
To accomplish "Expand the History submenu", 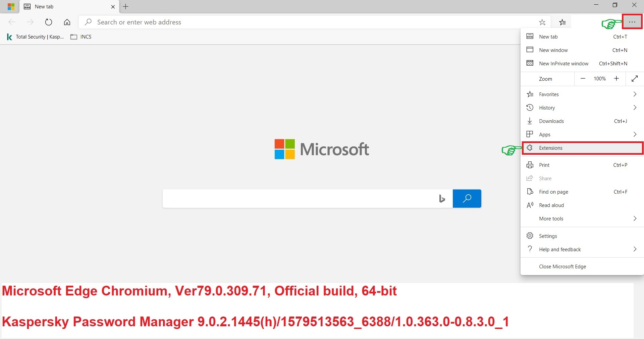I will point(582,108).
